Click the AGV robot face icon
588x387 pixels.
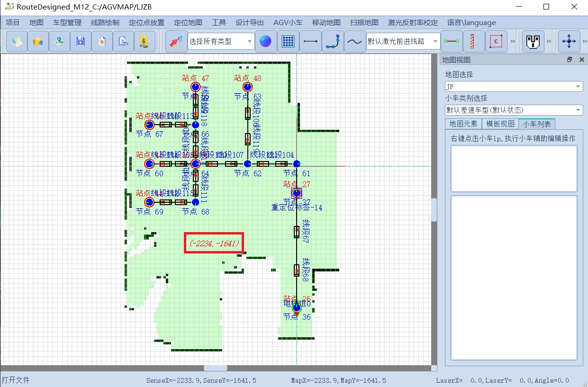point(533,42)
